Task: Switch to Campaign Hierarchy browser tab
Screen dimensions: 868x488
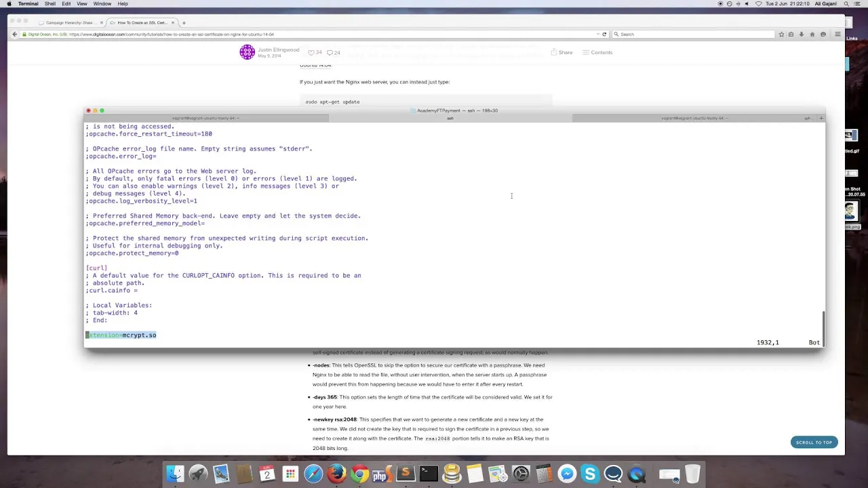Action: click(69, 22)
